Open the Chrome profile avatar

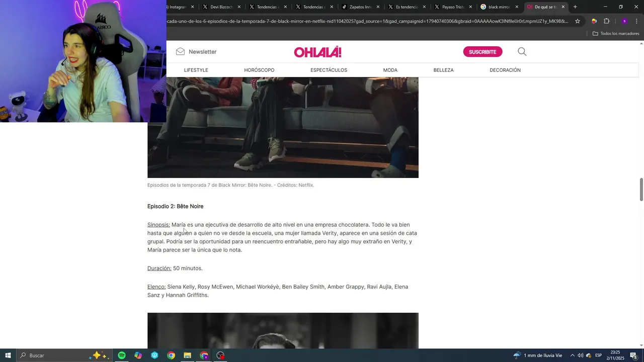pos(624,21)
